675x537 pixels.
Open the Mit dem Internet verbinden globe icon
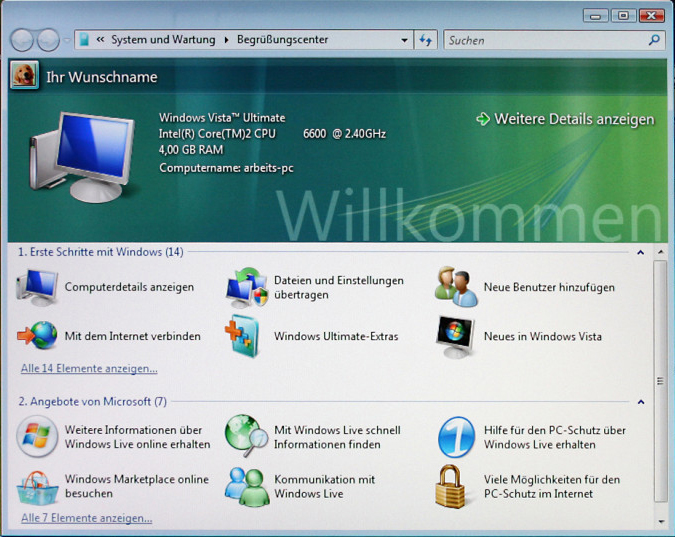pyautogui.click(x=37, y=335)
